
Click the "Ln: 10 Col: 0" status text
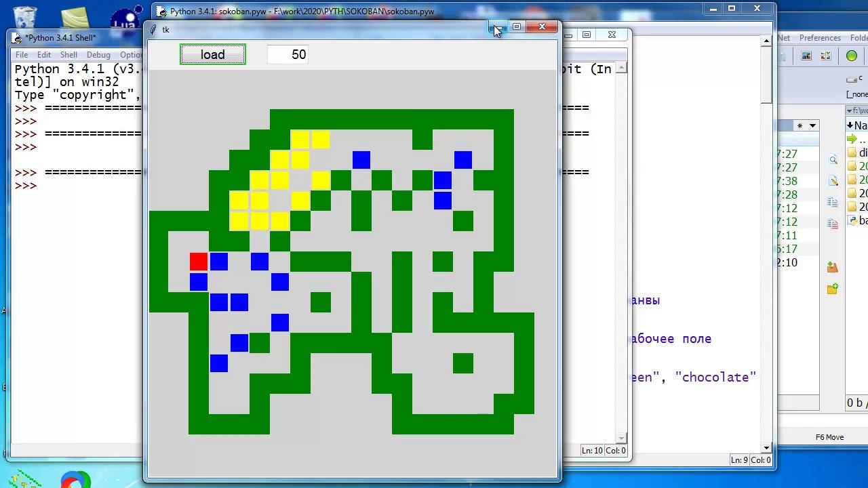(604, 451)
